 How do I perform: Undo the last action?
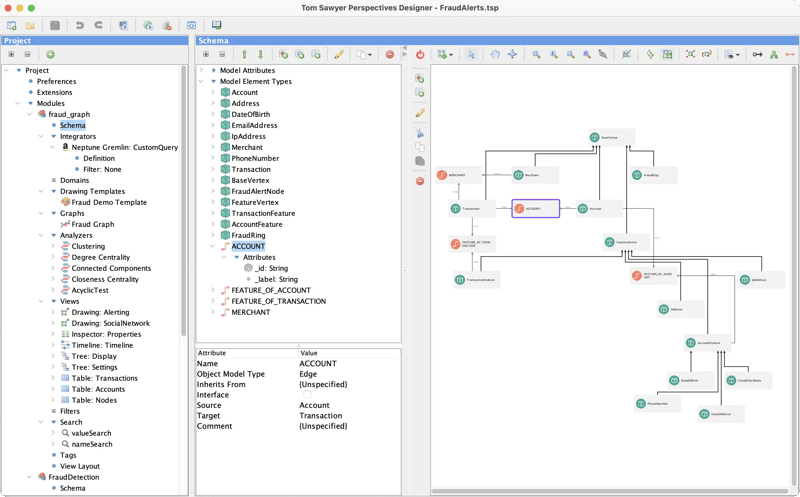coord(80,25)
